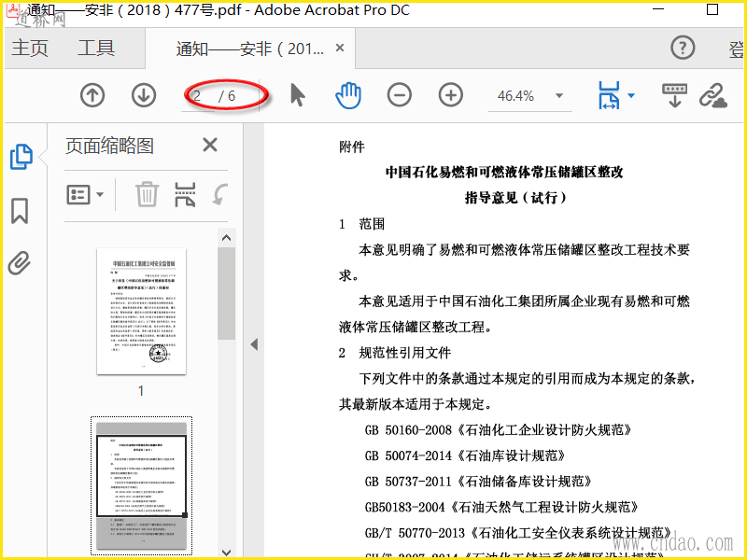Activate the Hand pan tool

point(348,95)
